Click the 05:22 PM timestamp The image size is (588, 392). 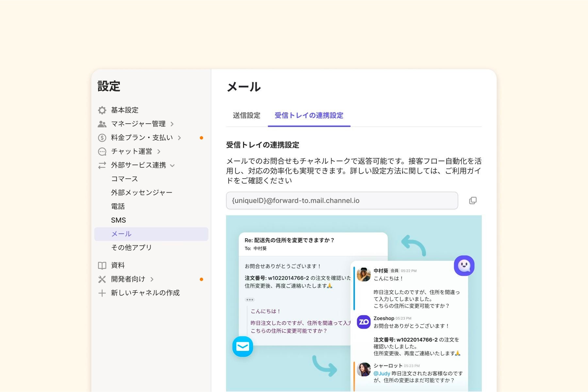pyautogui.click(x=409, y=271)
